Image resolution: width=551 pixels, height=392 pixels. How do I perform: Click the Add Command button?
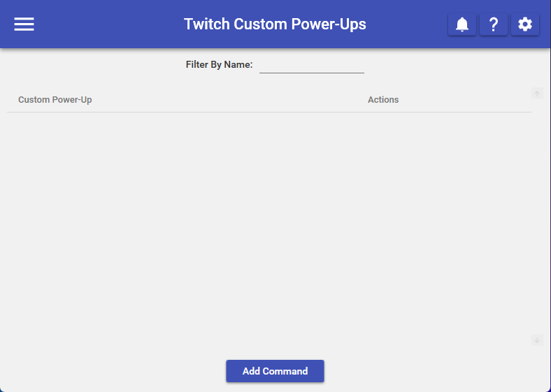[275, 371]
